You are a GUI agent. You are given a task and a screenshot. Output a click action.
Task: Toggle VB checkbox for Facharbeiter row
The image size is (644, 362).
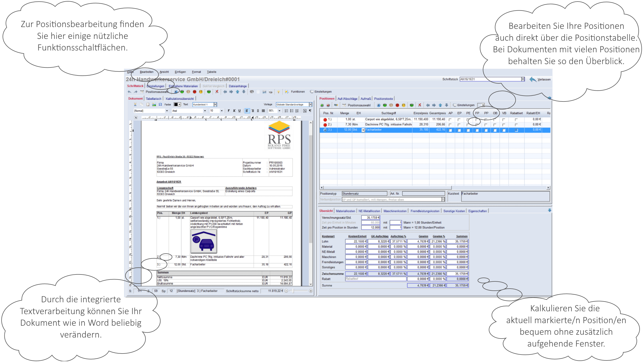click(504, 130)
